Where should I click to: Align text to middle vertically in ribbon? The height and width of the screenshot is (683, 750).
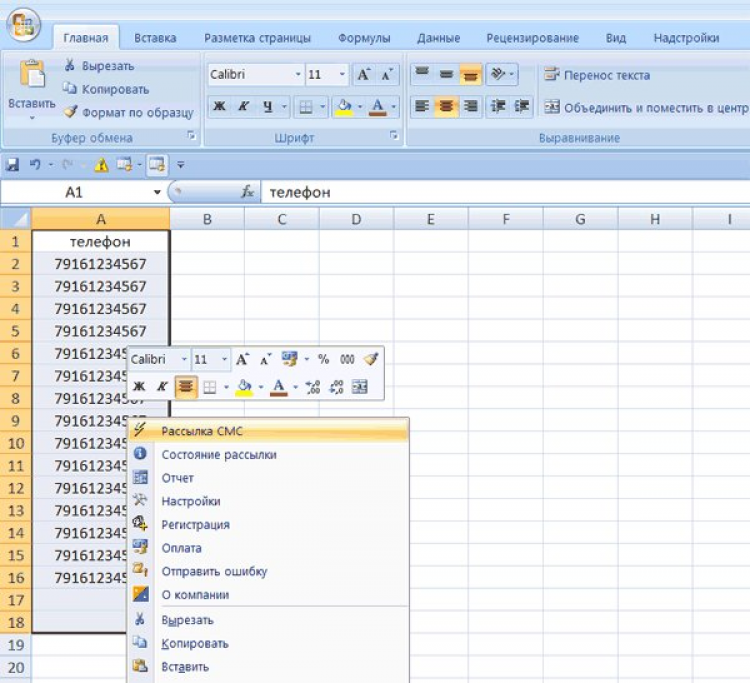click(446, 74)
